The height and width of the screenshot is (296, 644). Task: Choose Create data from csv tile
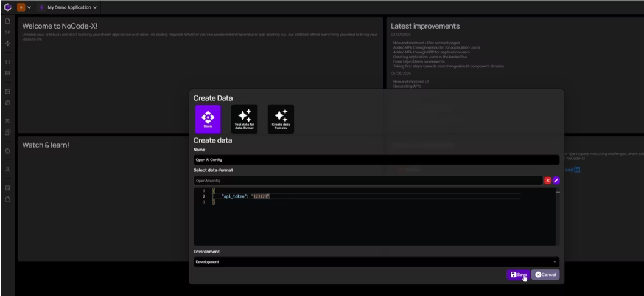[x=281, y=119]
